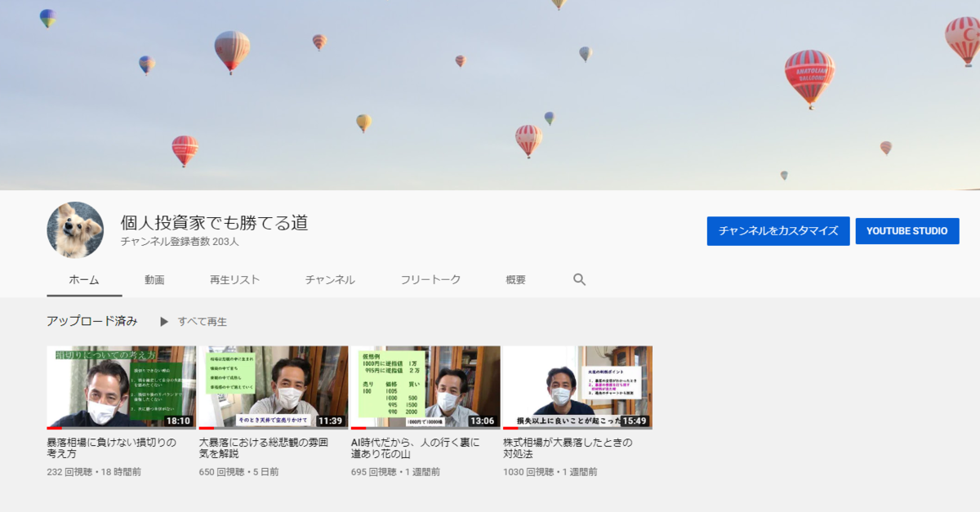This screenshot has height=512, width=980.
Task: Open the dog channel avatar picture
Action: (x=75, y=230)
